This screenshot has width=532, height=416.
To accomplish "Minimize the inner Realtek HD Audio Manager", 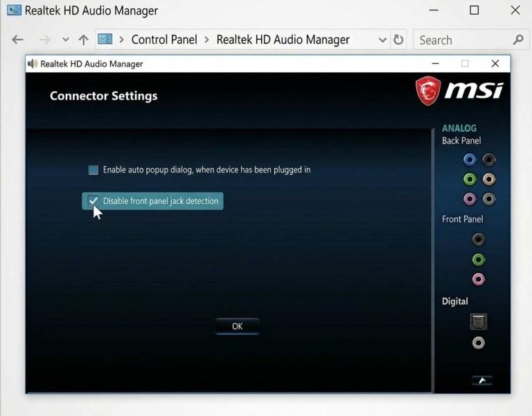I will pos(435,64).
